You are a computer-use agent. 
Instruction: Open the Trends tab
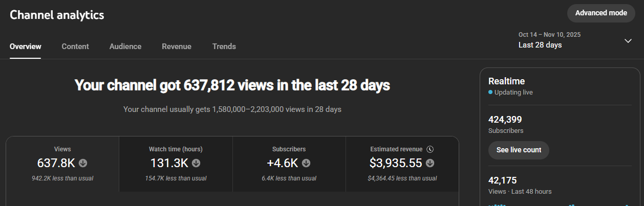click(x=224, y=47)
